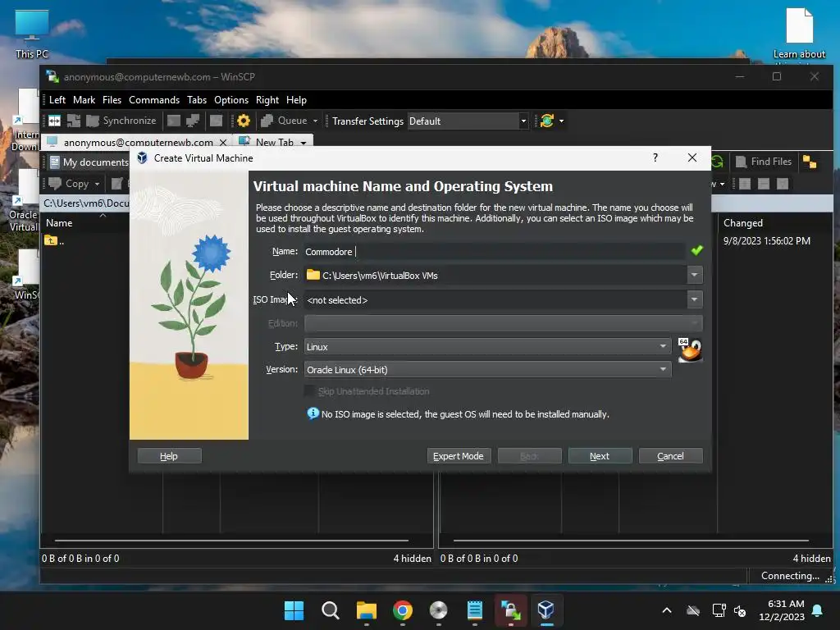Click the green refresh icon left of Find Files
This screenshot has width=840, height=630.
pos(717,162)
